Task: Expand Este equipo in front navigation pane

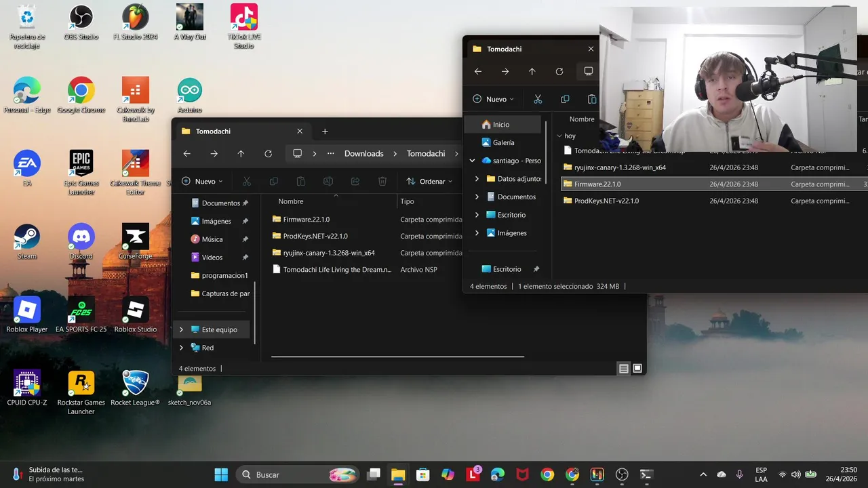Action: point(181,329)
